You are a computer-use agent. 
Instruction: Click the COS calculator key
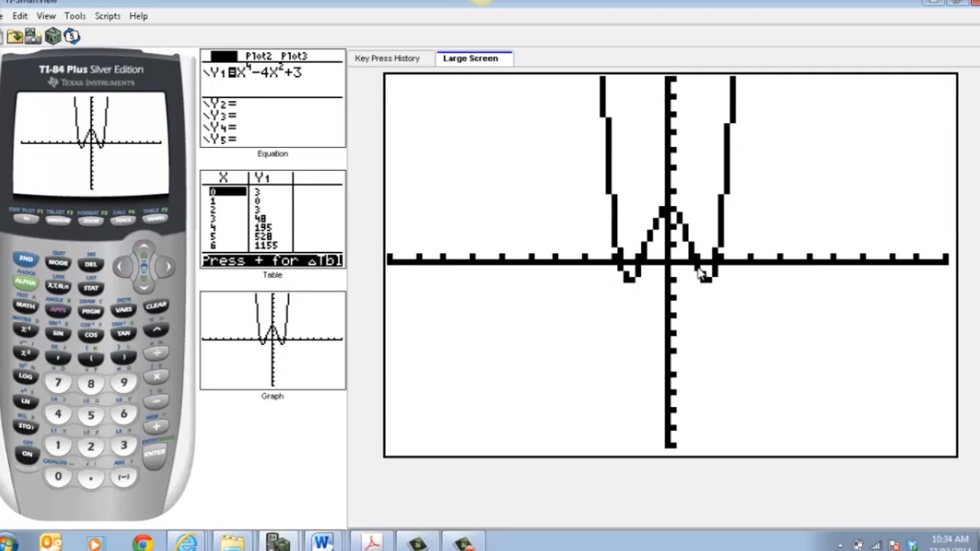pos(91,335)
